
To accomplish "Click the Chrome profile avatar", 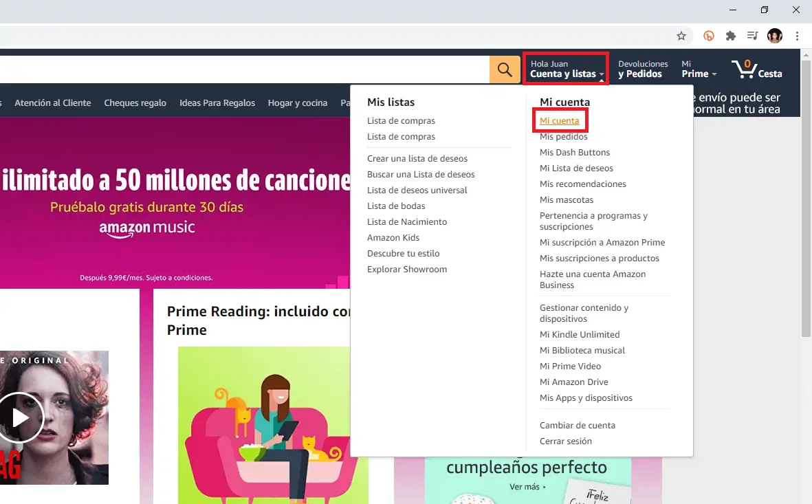I will coord(775,36).
